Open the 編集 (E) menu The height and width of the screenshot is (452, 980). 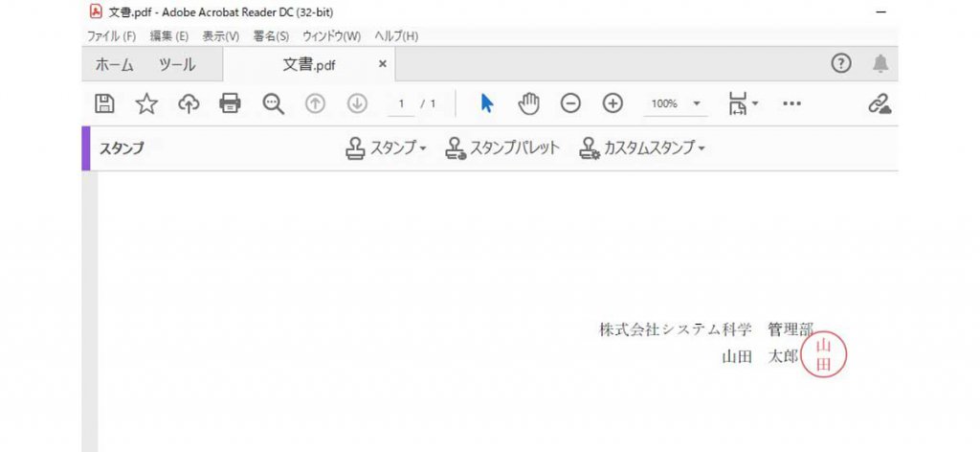[x=169, y=36]
